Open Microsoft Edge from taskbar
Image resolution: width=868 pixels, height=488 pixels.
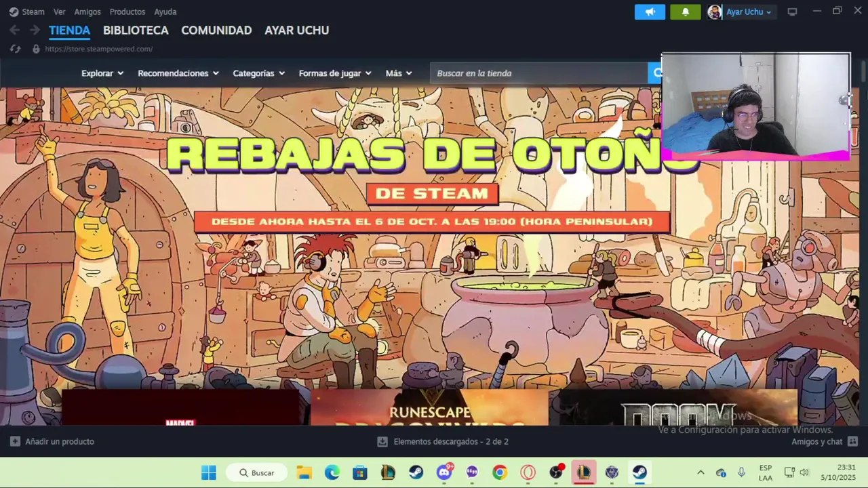tap(332, 472)
